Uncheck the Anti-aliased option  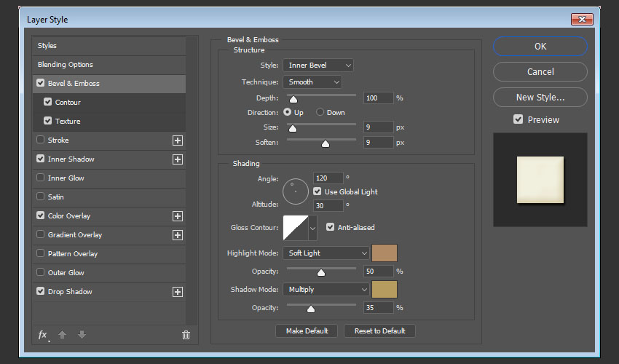tap(331, 227)
